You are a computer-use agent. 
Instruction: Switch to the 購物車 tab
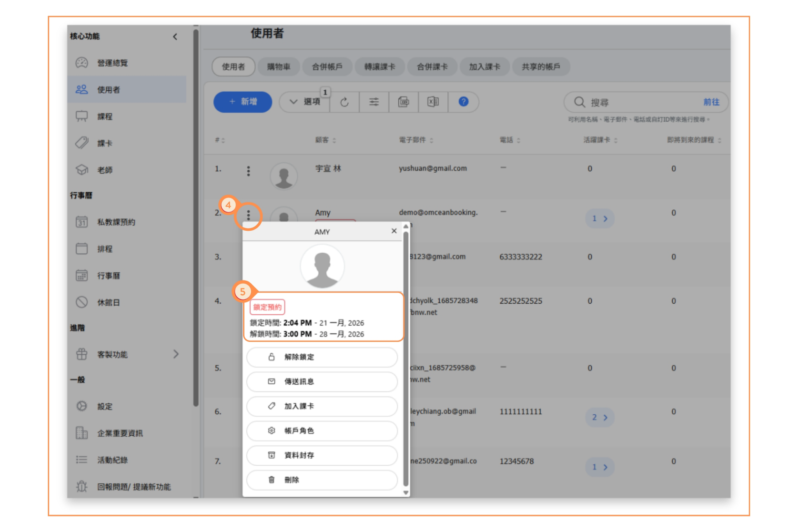pyautogui.click(x=279, y=67)
